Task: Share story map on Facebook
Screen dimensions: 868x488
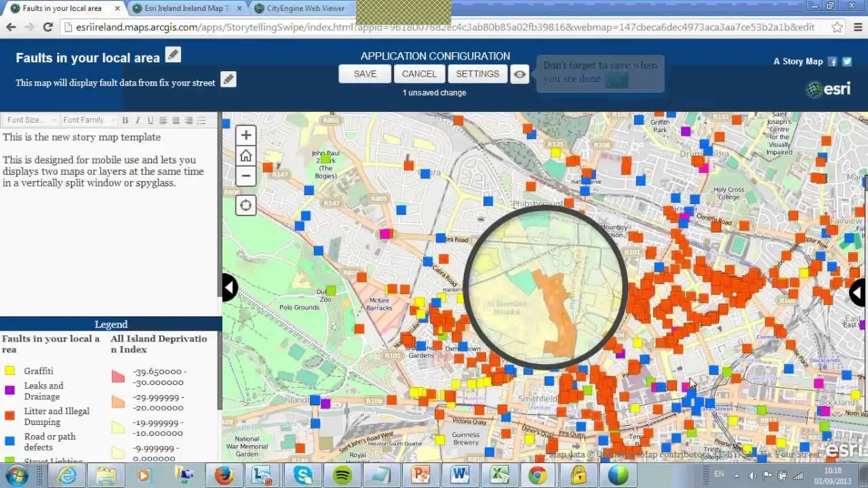Action: pyautogui.click(x=832, y=61)
